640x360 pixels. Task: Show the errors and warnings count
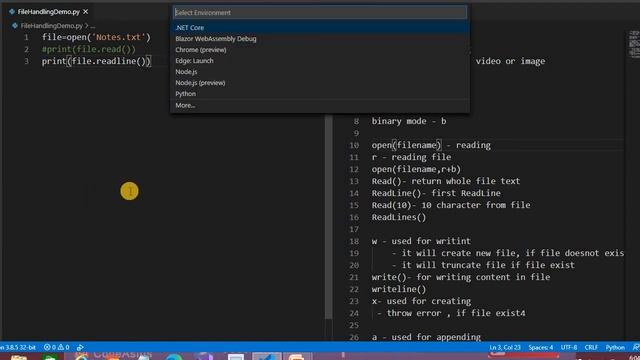pos(56,347)
